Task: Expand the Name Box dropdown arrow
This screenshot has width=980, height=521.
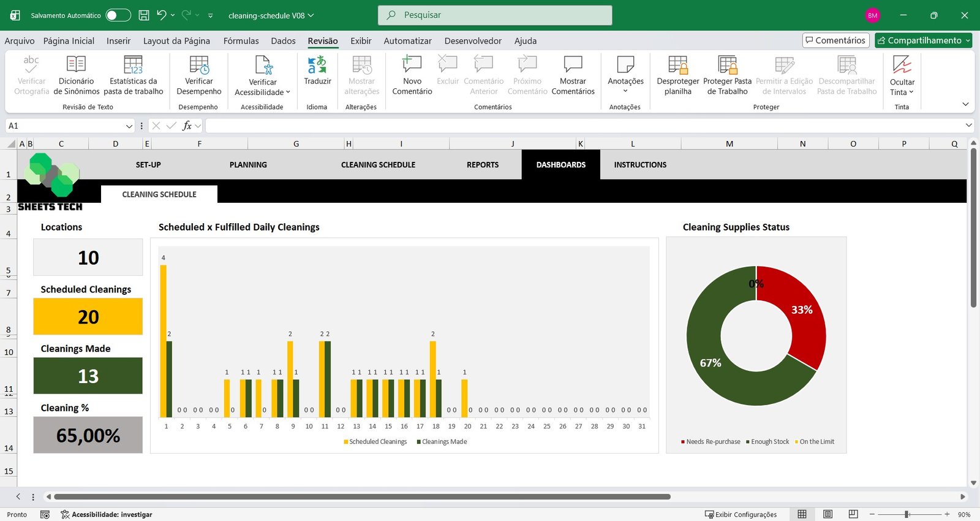Action: point(129,126)
